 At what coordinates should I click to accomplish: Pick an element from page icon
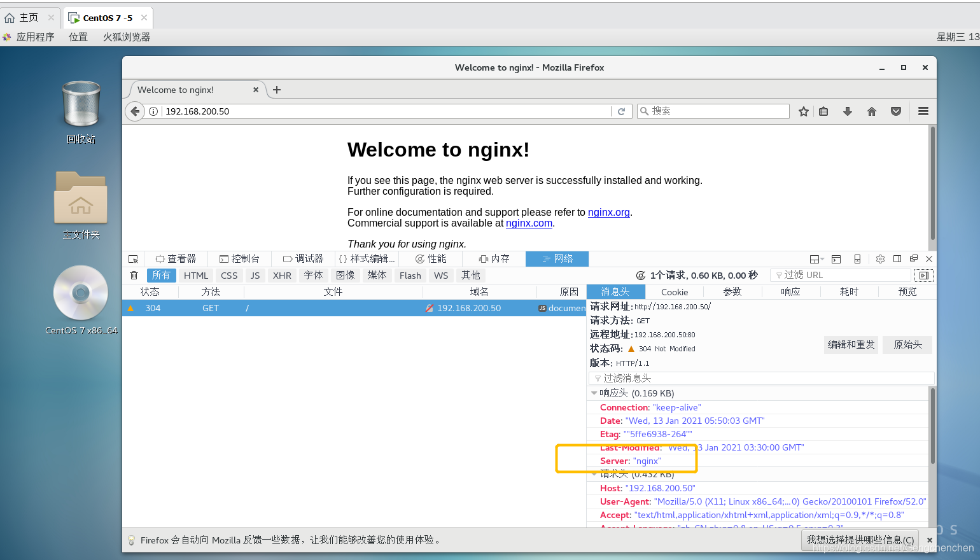[x=133, y=259]
